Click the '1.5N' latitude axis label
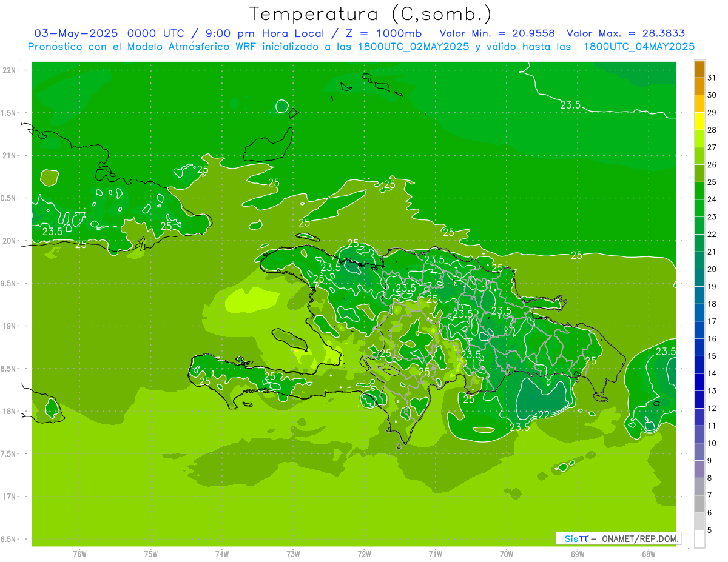728x562 pixels. click(8, 113)
